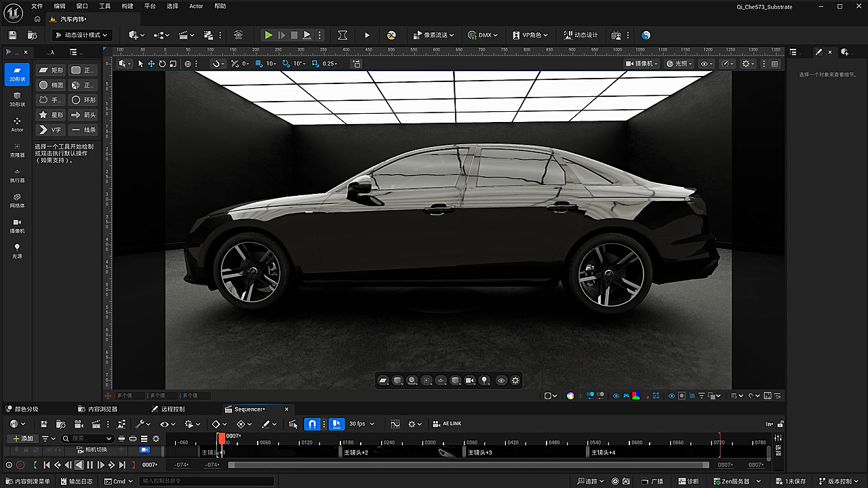Choose the 椭圆 ellipse shape tool
The image size is (868, 488).
[51, 85]
